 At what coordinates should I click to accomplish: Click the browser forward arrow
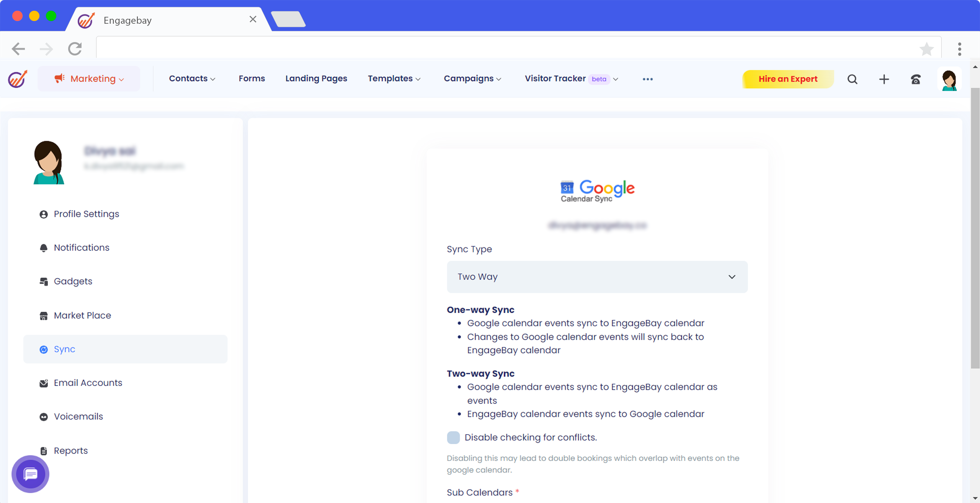tap(46, 49)
